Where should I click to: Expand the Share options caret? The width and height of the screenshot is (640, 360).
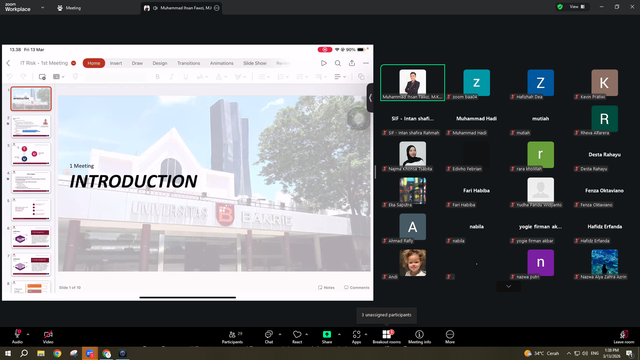point(339,334)
